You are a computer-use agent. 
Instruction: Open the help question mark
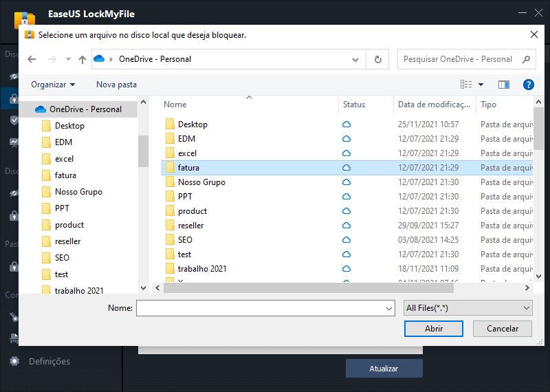[528, 85]
